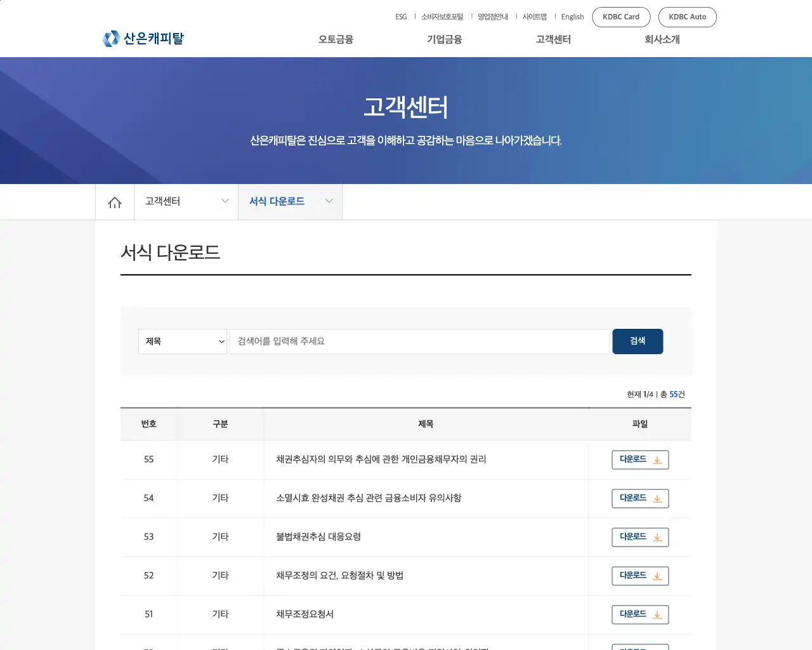Click the download arrow icon in row 52
The height and width of the screenshot is (650, 812).
pyautogui.click(x=658, y=576)
